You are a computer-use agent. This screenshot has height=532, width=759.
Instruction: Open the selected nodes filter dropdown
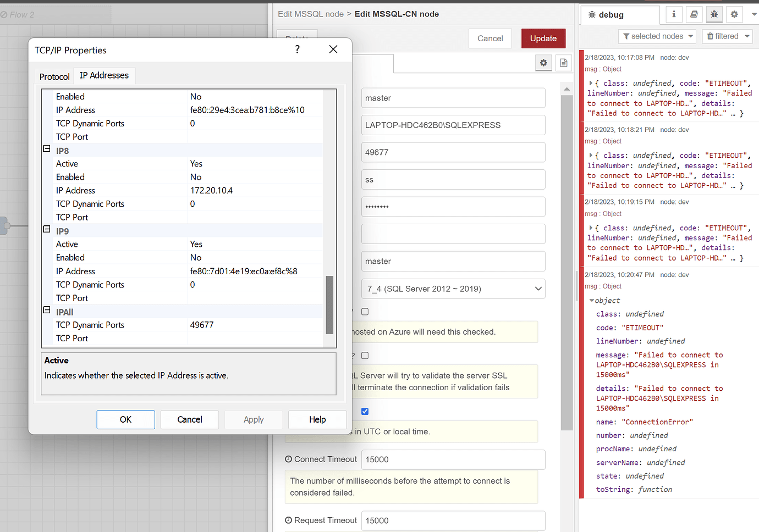pyautogui.click(x=657, y=36)
